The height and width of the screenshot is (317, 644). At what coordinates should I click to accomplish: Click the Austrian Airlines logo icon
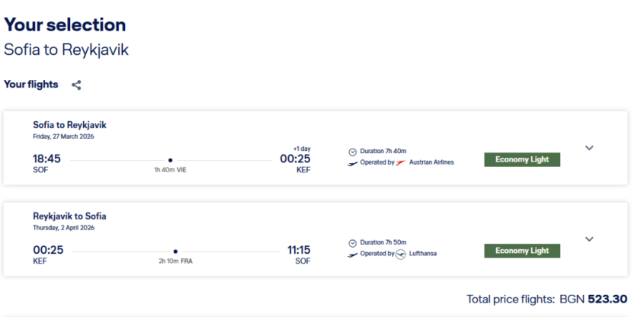[x=401, y=162]
